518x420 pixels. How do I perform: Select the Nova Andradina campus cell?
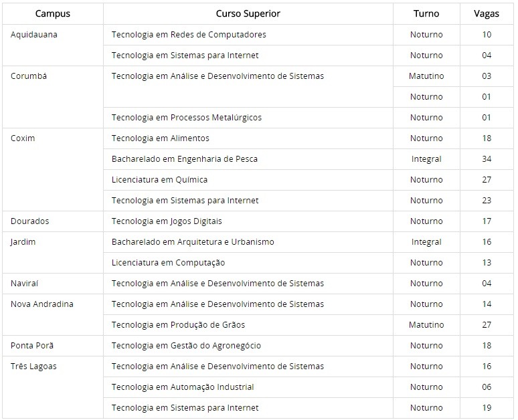point(42,304)
